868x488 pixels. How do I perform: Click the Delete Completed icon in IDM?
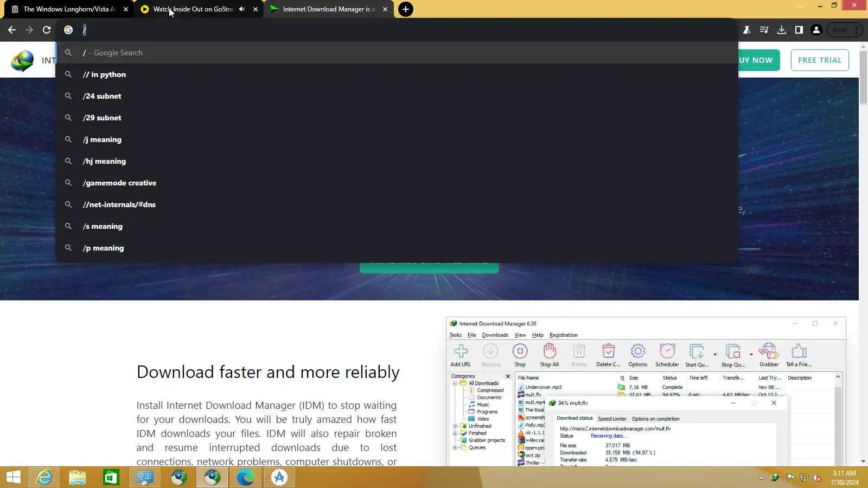coord(608,355)
